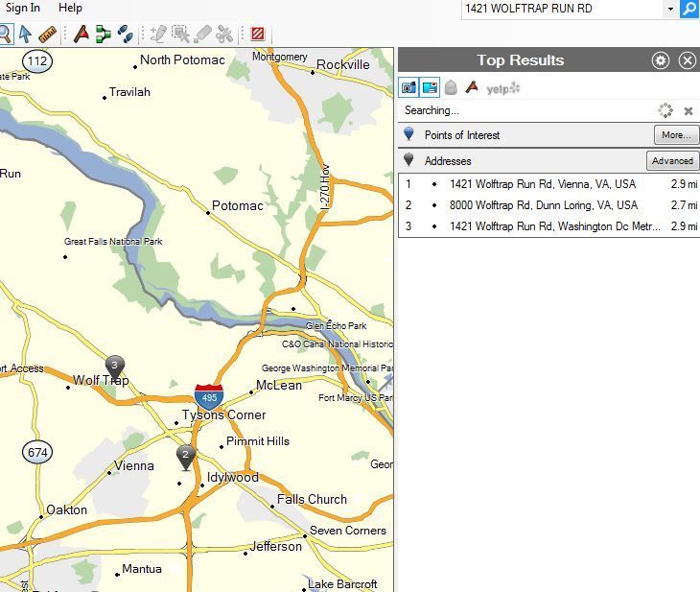Toggle the grey backpack search filter

click(x=451, y=87)
